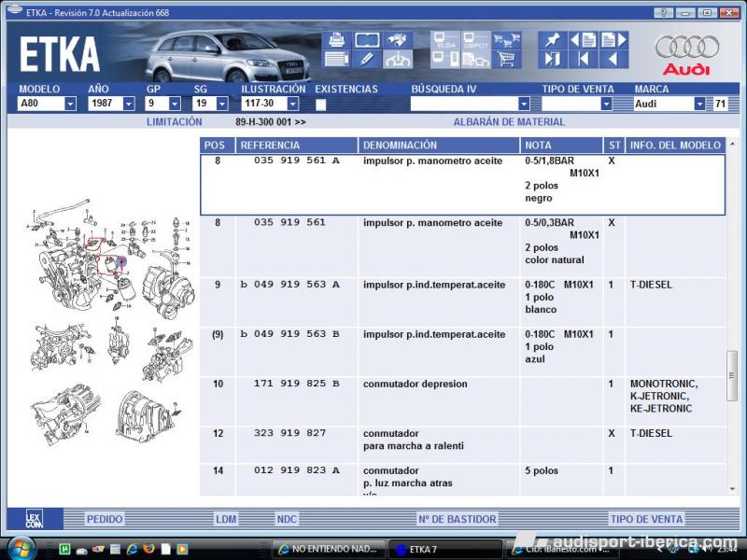Select part row 171 919 825 B
The height and width of the screenshot is (560, 747).
[296, 385]
